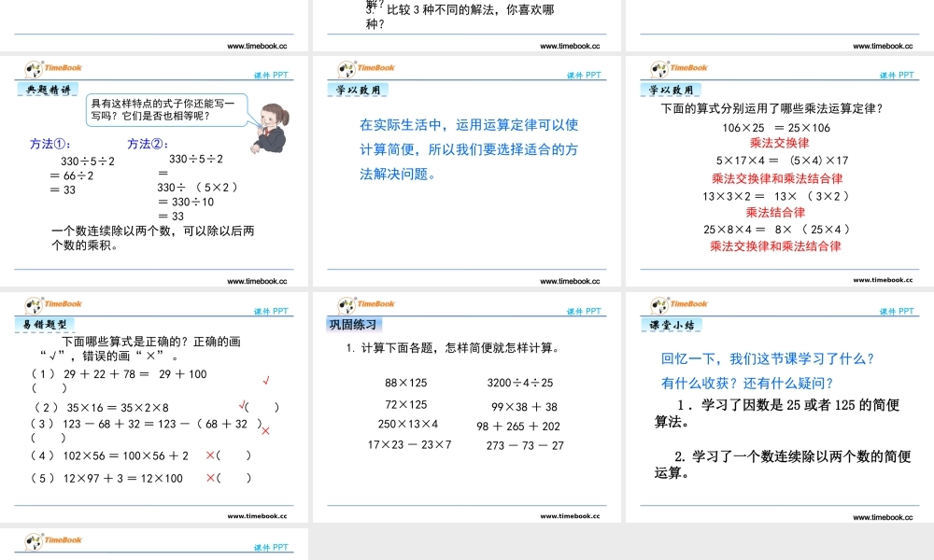934x560 pixels.
Task: Click the red checkmark beside 35×16 = 35×2×8
Action: (x=242, y=406)
